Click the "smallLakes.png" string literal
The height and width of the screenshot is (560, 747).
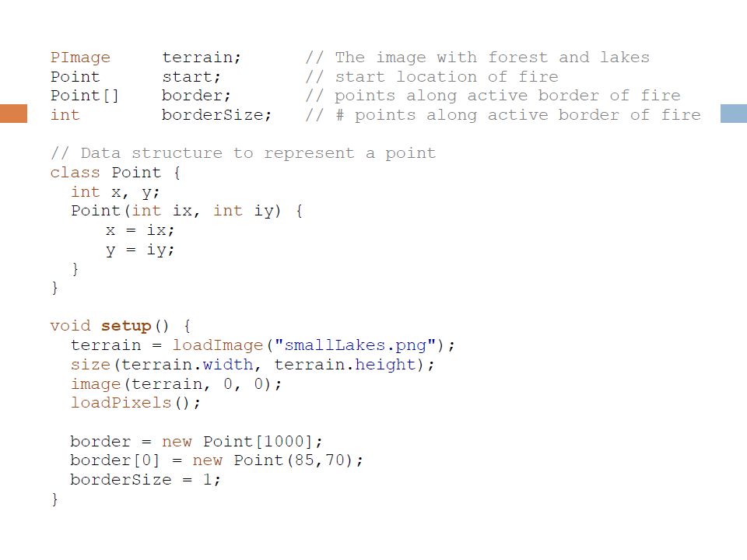pyautogui.click(x=356, y=345)
